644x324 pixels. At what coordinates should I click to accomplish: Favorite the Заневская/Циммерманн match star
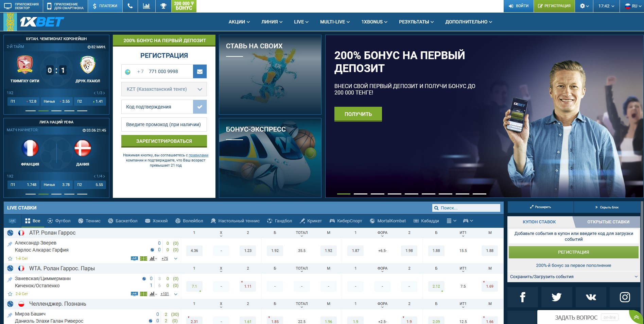10,294
